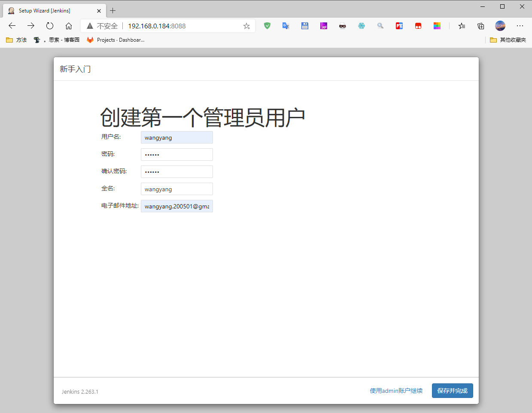Screen dimensions: 532x413
Task: Open the favorites list panel
Action: [x=462, y=26]
